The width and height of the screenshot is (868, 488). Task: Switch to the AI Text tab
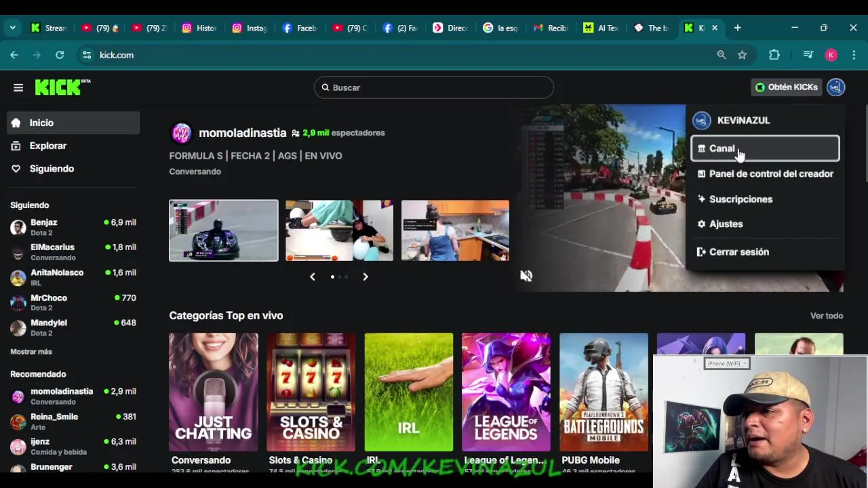point(601,28)
